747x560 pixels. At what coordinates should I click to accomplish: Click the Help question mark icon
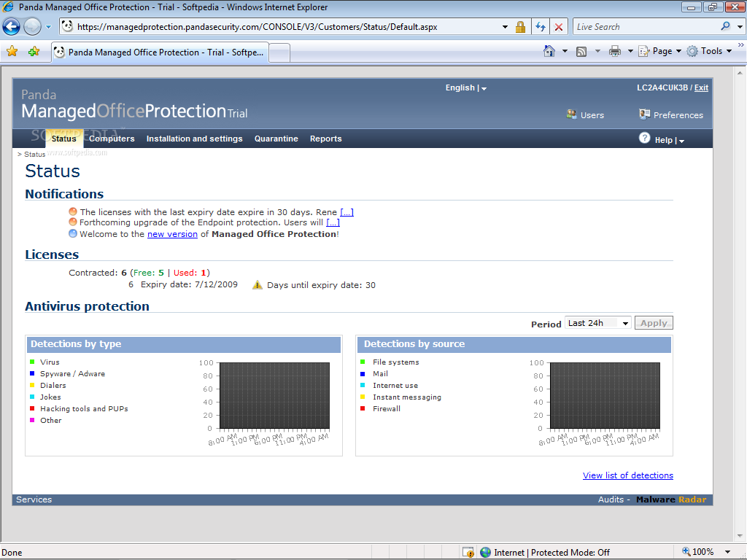(645, 138)
